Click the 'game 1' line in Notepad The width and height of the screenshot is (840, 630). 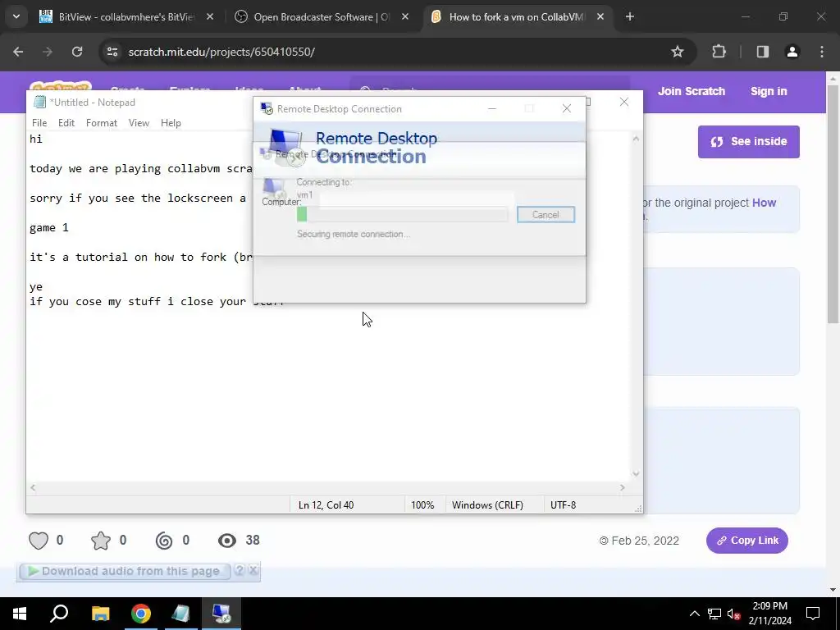coord(49,228)
